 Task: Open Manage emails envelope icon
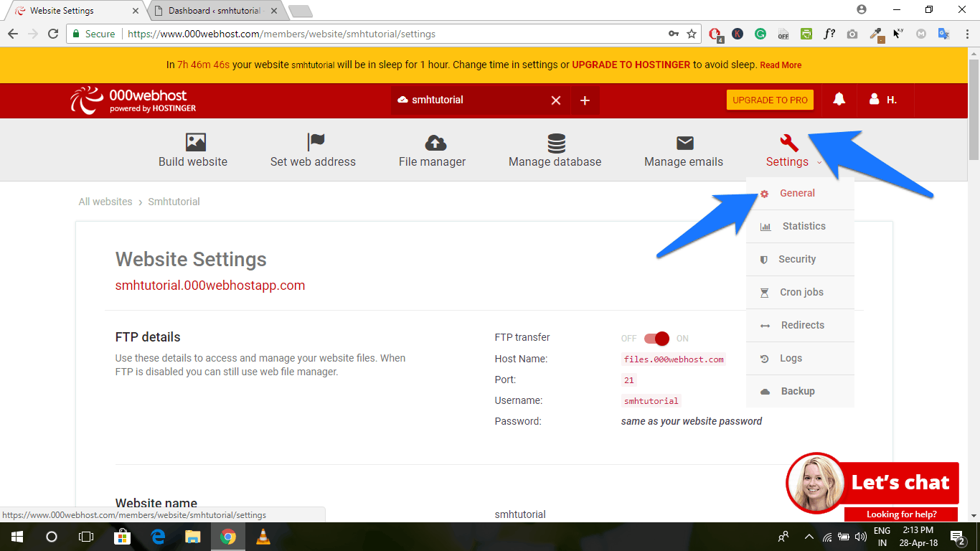coord(685,143)
